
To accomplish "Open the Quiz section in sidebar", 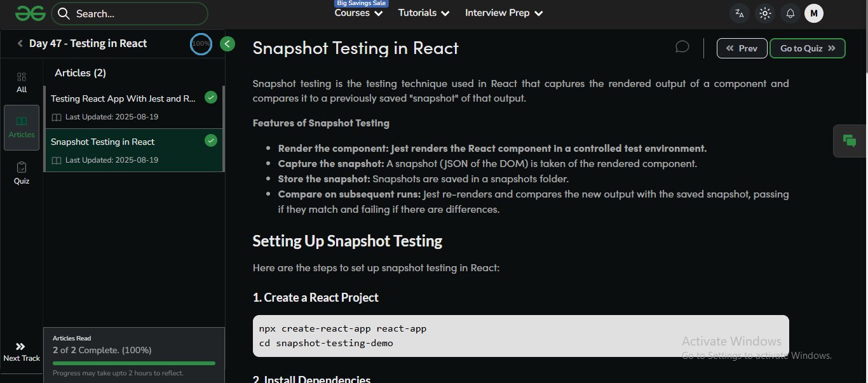I will pos(22,173).
